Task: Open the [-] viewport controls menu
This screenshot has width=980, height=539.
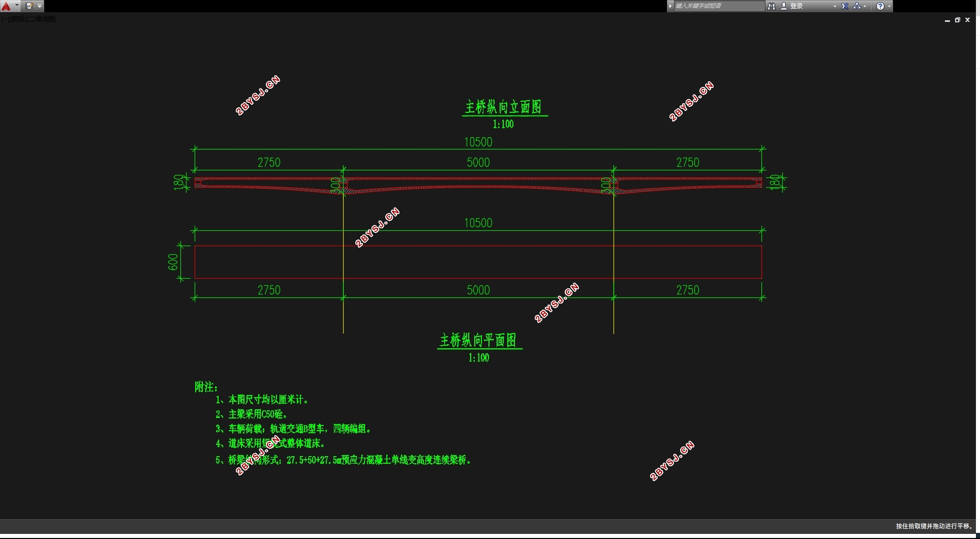Action: [x=5, y=19]
